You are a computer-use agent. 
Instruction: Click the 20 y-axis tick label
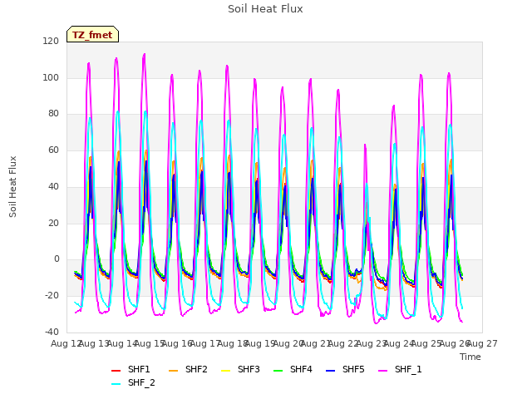coord(53,223)
